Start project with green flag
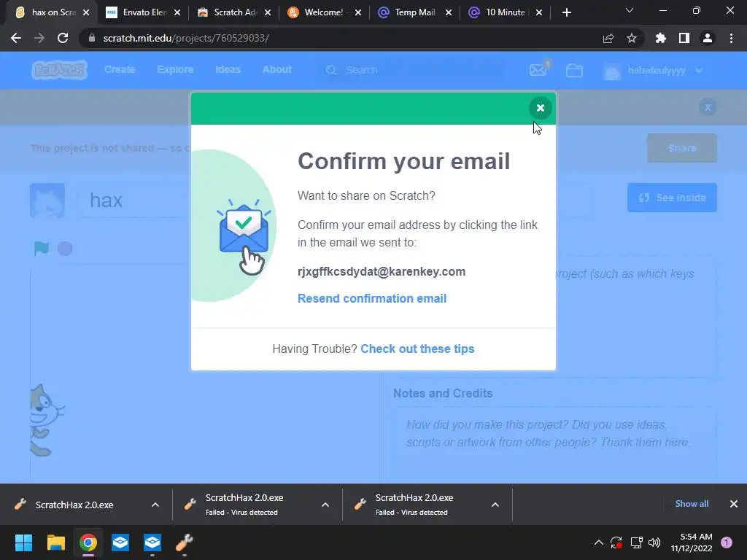This screenshot has width=747, height=560. [x=42, y=248]
